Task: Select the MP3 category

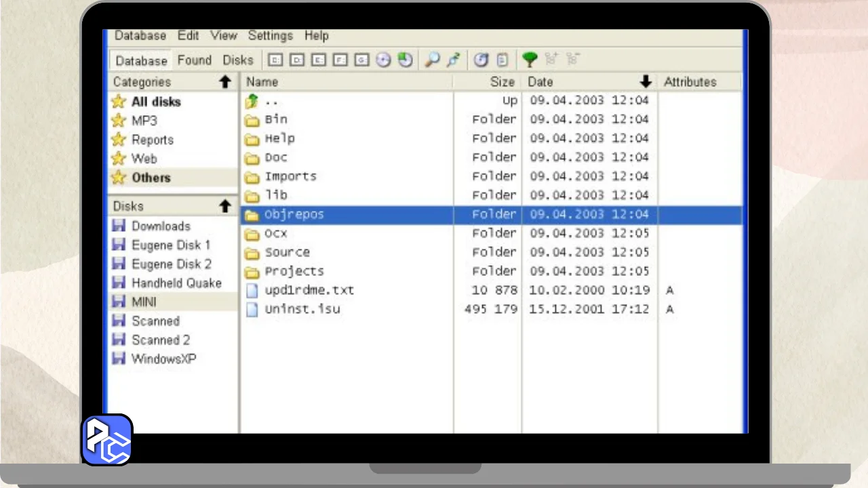Action: tap(144, 121)
